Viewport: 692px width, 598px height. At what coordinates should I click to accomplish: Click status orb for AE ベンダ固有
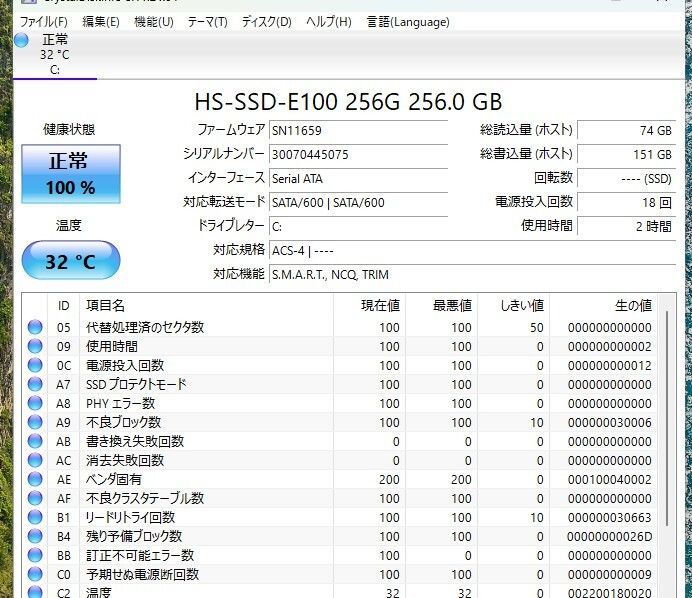tap(35, 479)
